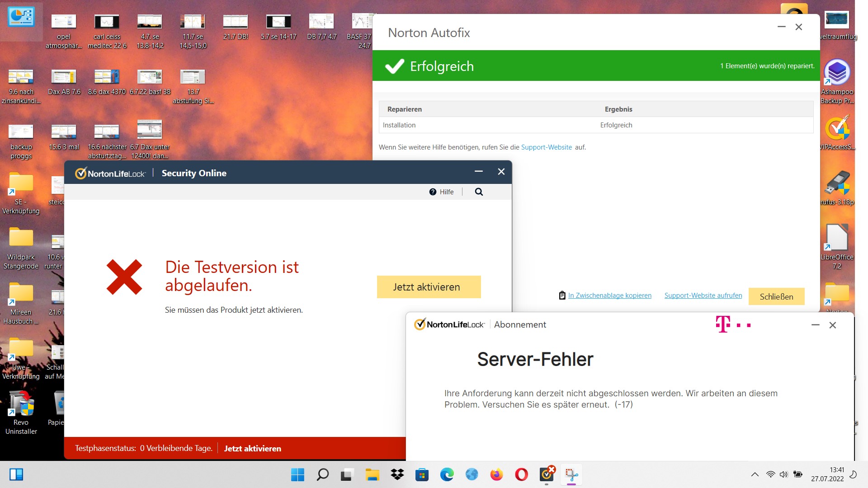Launch Microsoft Edge from the taskbar
Screen dimensions: 868x488
pos(447,475)
